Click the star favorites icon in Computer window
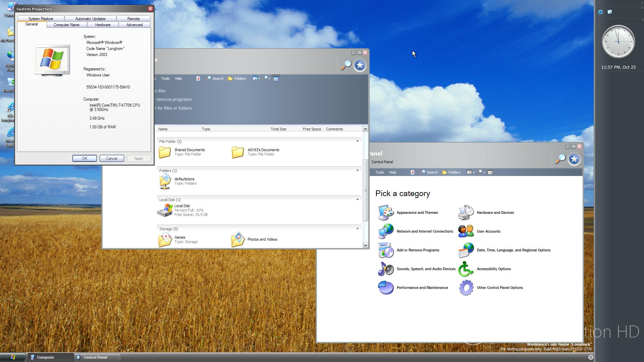The image size is (644, 362). tap(360, 65)
